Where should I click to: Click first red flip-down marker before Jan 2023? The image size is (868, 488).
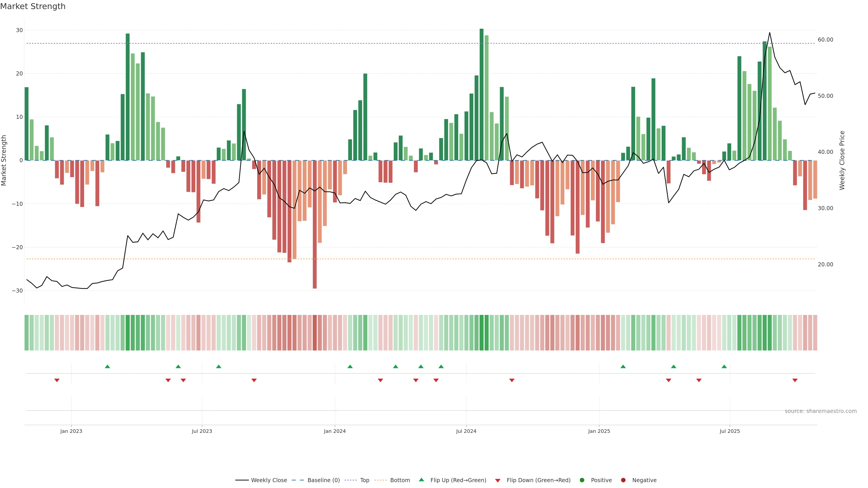click(57, 380)
